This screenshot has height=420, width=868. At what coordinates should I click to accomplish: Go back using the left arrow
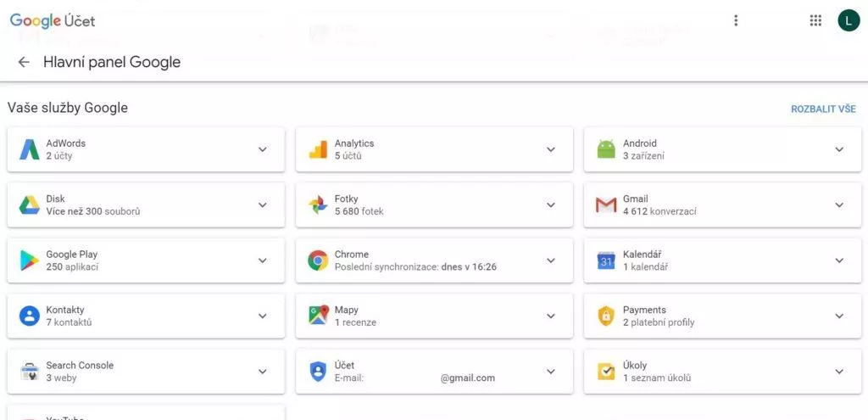point(23,62)
